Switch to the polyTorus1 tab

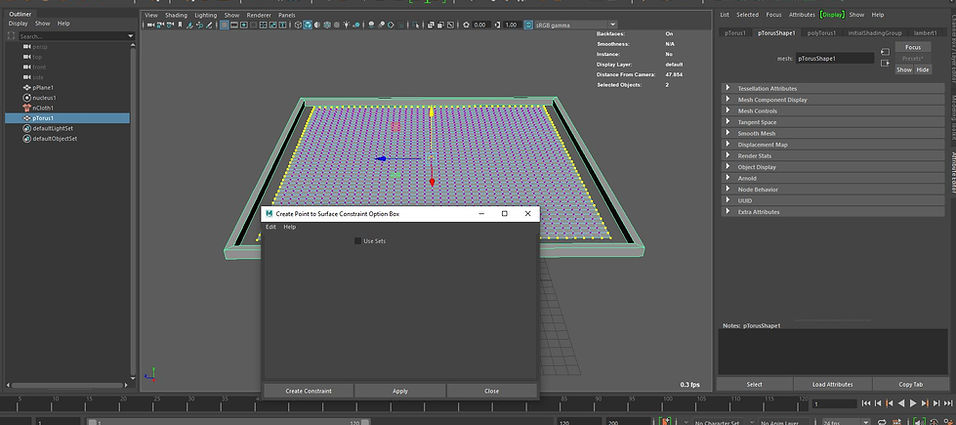[x=821, y=33]
